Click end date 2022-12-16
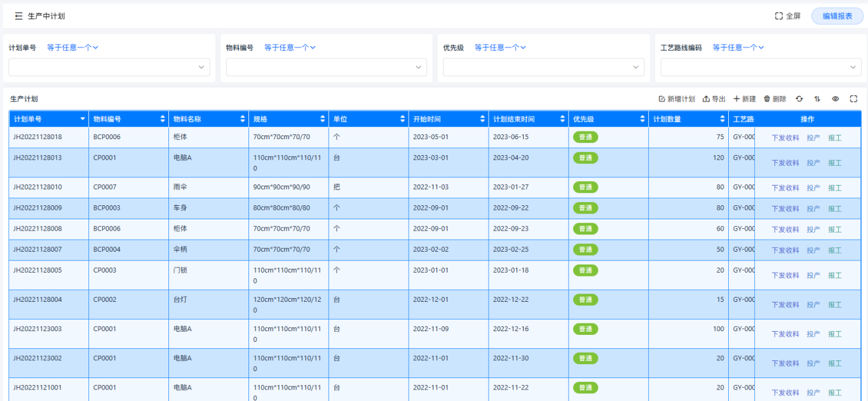The width and height of the screenshot is (868, 401). point(511,329)
